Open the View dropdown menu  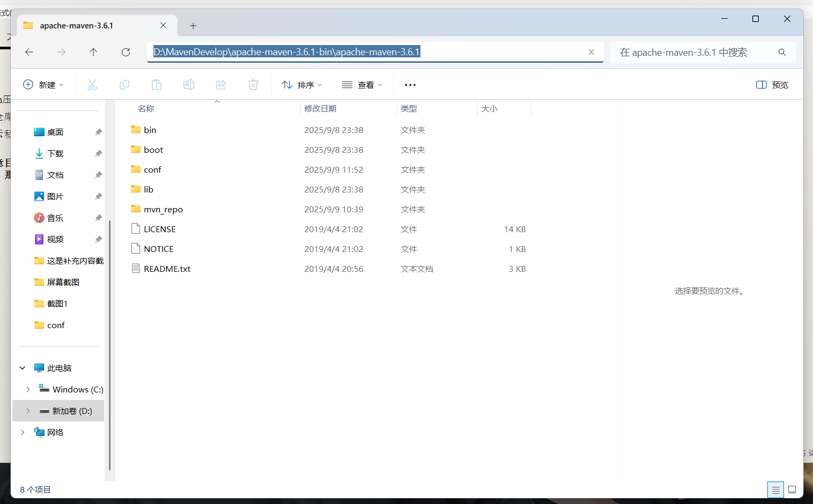(362, 85)
